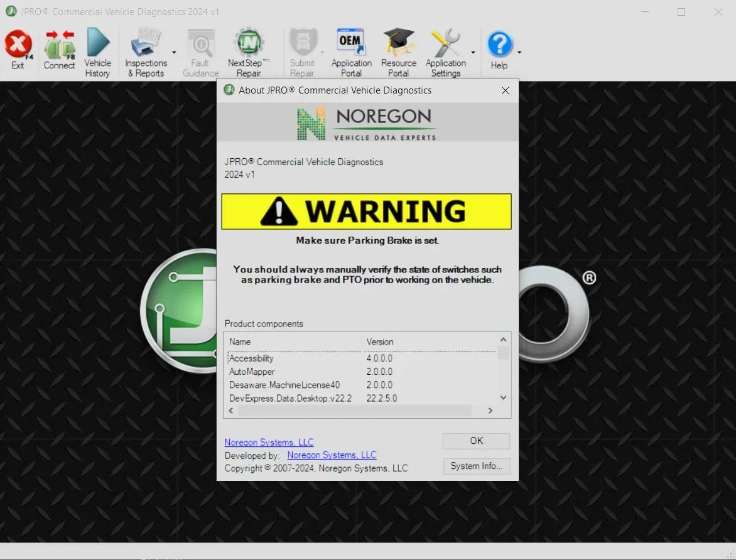Click the right arrow of the horizontal scrollbar
Screen dimensions: 736x560
(x=490, y=411)
